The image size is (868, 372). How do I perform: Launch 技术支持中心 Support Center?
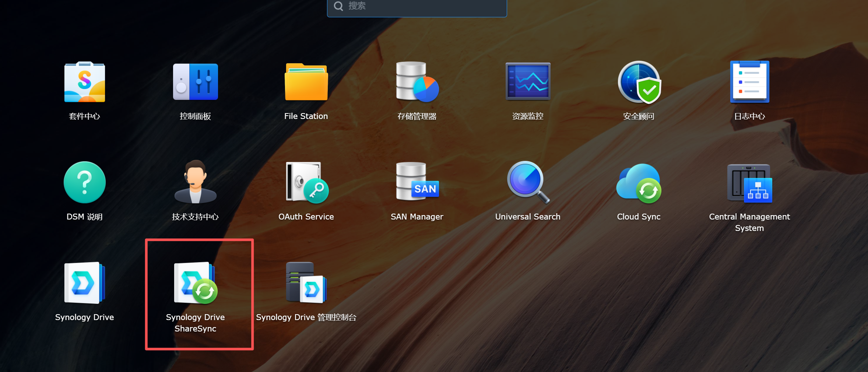[195, 183]
